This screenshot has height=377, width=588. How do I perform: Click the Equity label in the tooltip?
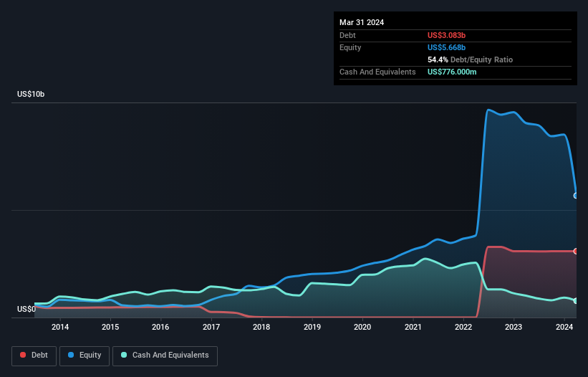pyautogui.click(x=350, y=47)
